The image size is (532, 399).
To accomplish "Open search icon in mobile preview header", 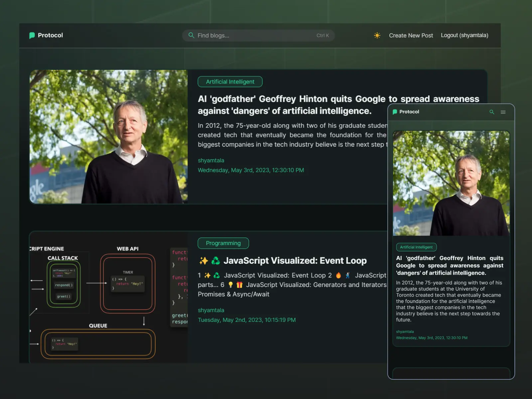I will pos(492,112).
